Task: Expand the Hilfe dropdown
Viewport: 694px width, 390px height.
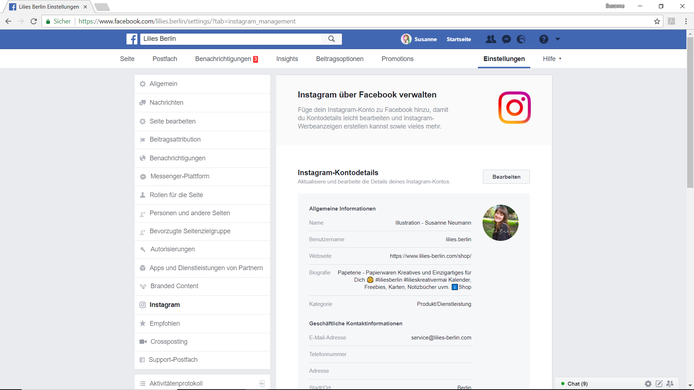Action: [552, 59]
